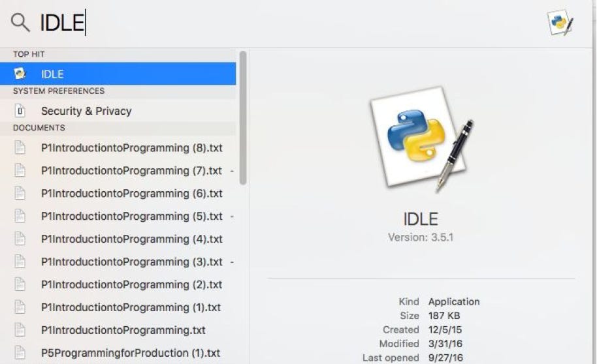This screenshot has width=597, height=364.
Task: Click the IDLE app icon in the top hit row
Action: (x=20, y=74)
